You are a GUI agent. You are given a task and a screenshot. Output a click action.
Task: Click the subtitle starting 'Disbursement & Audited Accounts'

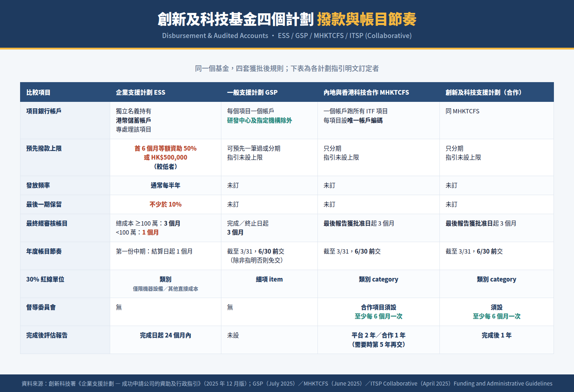(x=287, y=36)
